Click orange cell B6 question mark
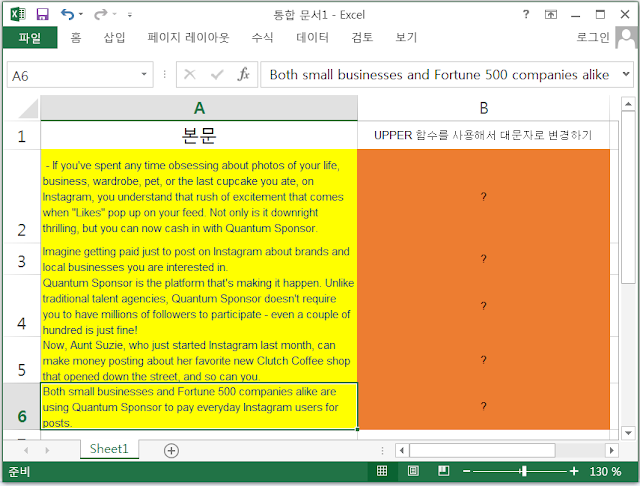This screenshot has width=640, height=486. tap(484, 406)
